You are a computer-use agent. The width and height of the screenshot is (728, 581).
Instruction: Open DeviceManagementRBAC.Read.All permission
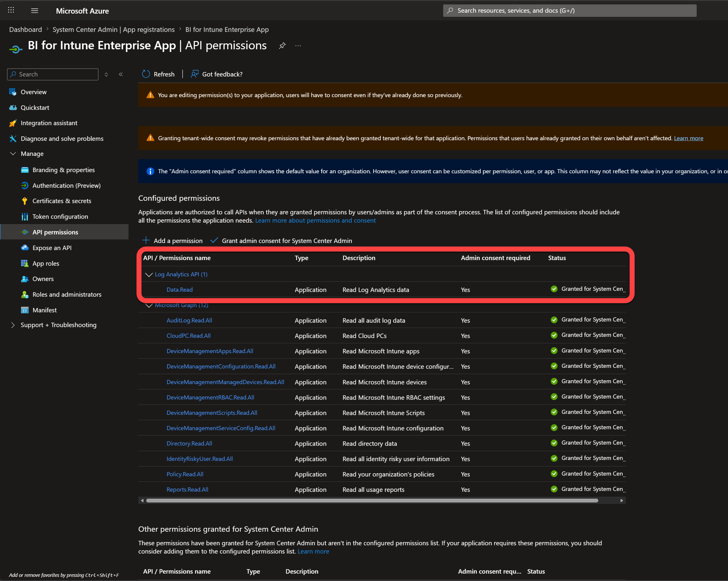click(210, 397)
